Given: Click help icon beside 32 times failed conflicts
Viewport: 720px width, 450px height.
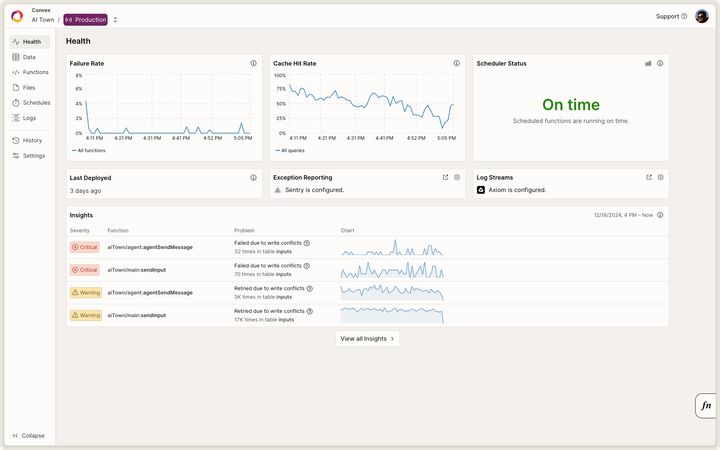Looking at the screenshot, I should [307, 243].
